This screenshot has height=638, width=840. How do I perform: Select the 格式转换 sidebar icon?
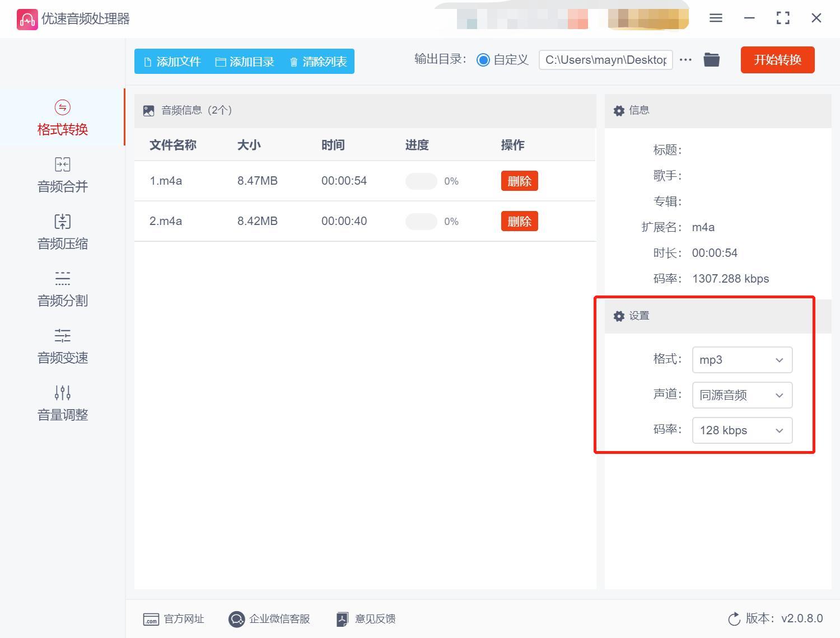click(x=62, y=118)
